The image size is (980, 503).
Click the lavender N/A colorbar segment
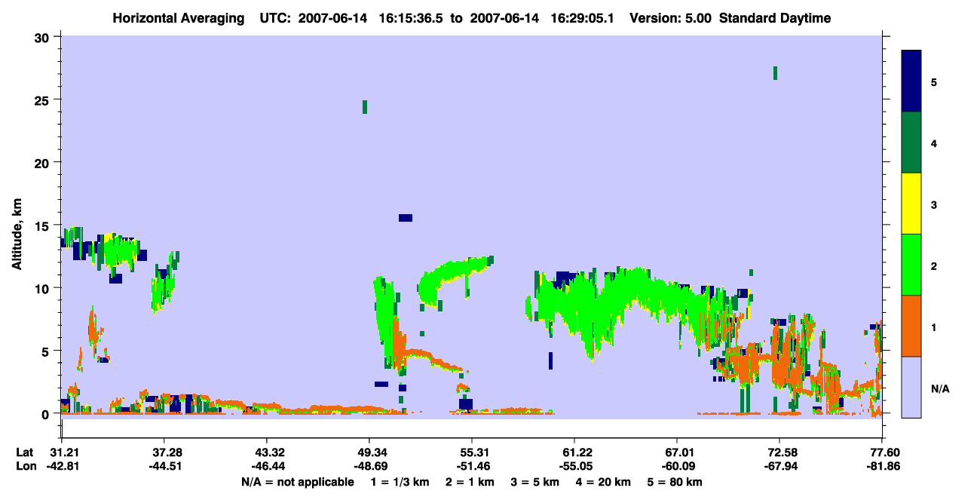point(912,387)
